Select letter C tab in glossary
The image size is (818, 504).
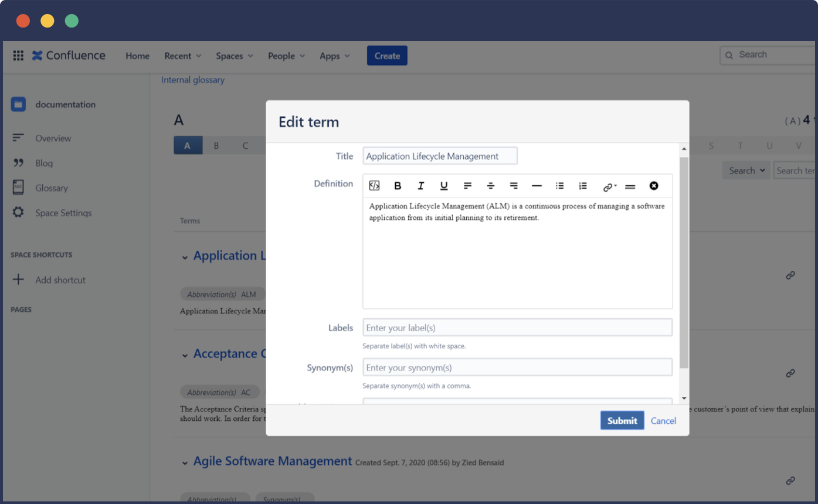coord(246,146)
